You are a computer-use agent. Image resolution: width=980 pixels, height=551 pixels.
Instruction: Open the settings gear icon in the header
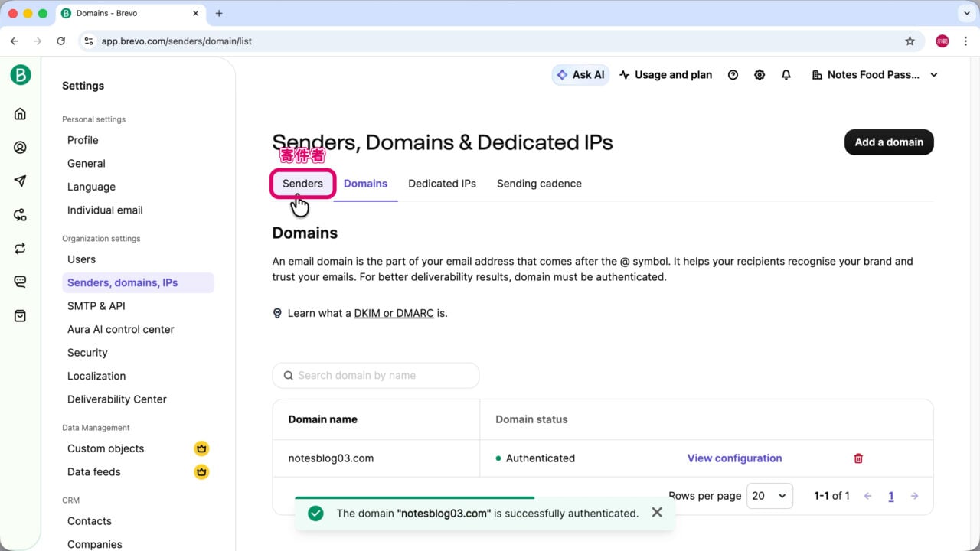pos(759,75)
